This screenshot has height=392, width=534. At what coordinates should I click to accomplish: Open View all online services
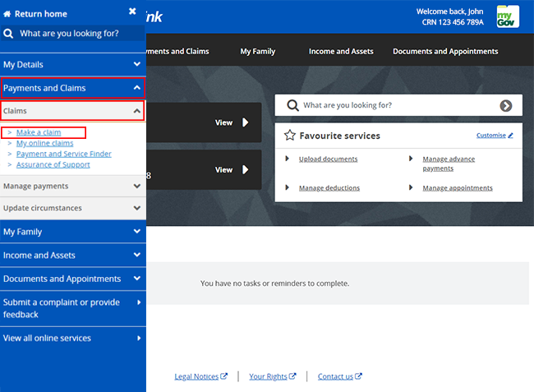73,339
